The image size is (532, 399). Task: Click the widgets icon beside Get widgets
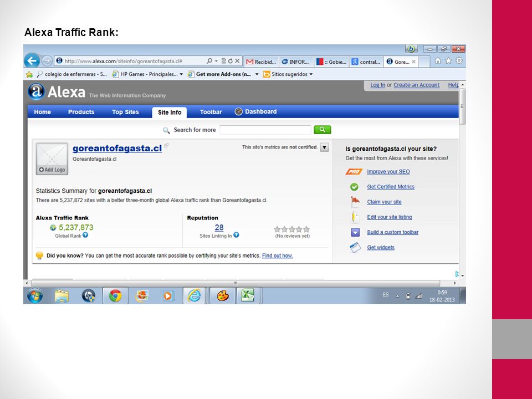coord(355,247)
